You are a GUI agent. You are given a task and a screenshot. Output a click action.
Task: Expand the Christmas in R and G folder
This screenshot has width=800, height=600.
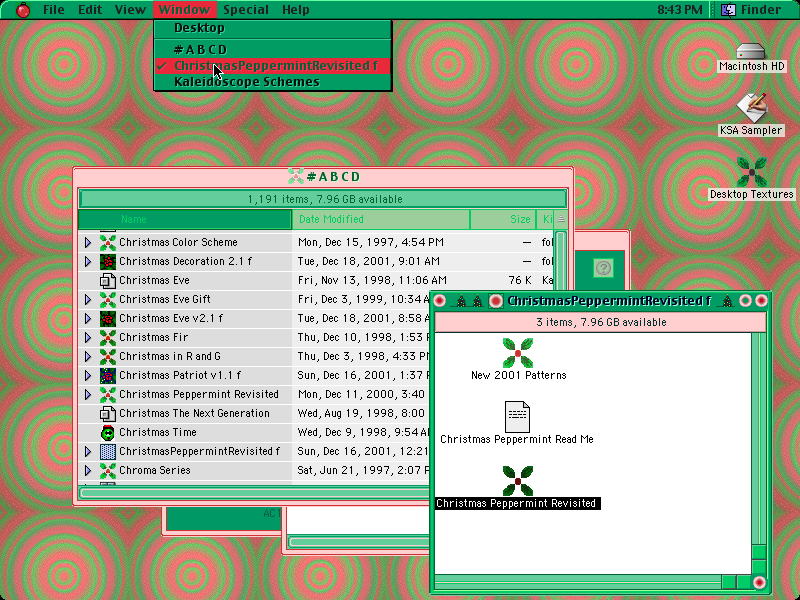tap(88, 356)
